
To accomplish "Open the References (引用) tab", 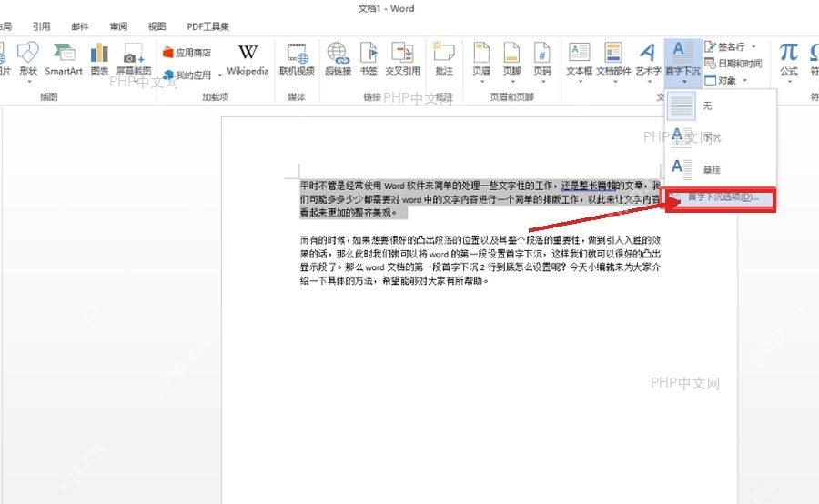I will (41, 26).
